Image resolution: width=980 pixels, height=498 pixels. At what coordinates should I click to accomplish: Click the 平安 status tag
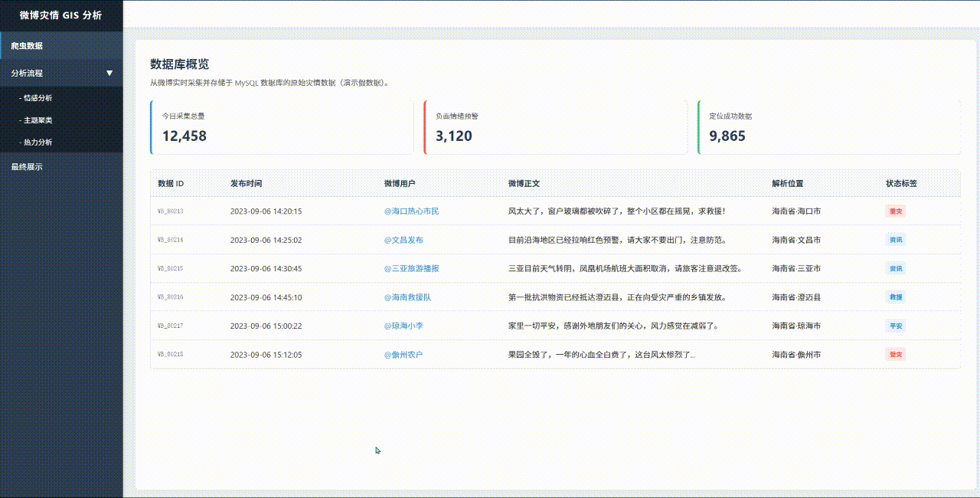895,326
